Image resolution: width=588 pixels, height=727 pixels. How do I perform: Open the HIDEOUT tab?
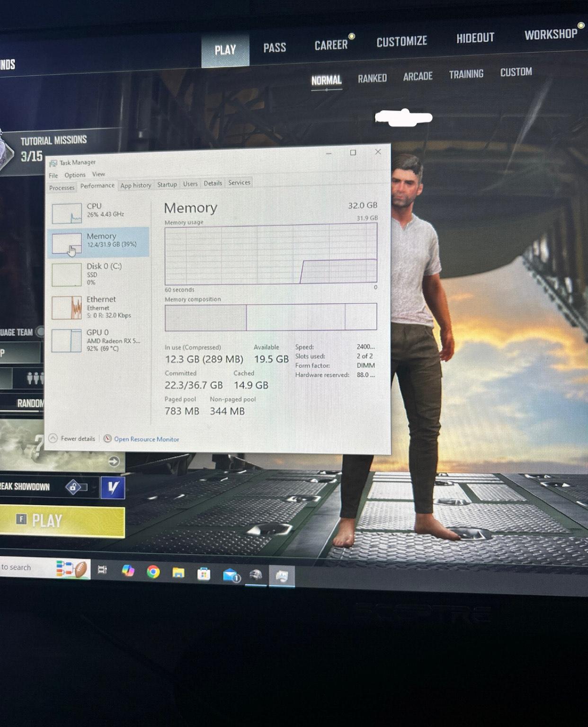point(475,38)
